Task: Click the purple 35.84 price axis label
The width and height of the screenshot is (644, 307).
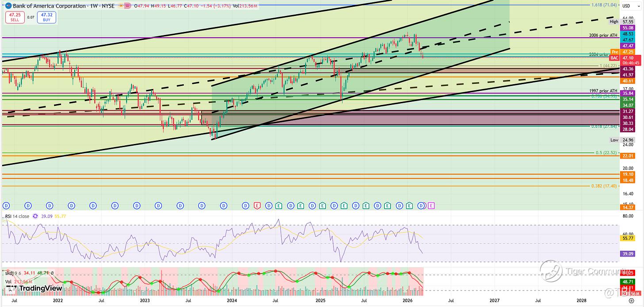Action: (x=627, y=93)
